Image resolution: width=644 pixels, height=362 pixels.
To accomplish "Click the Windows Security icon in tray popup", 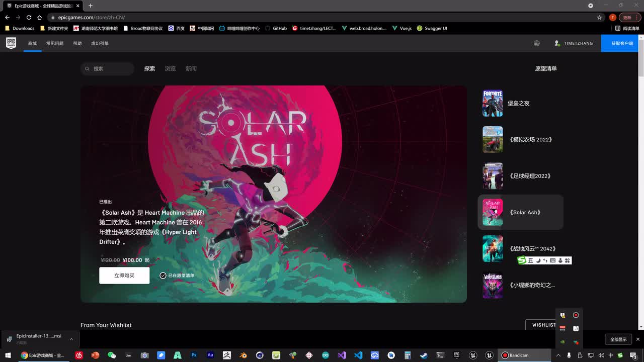I will point(562,315).
